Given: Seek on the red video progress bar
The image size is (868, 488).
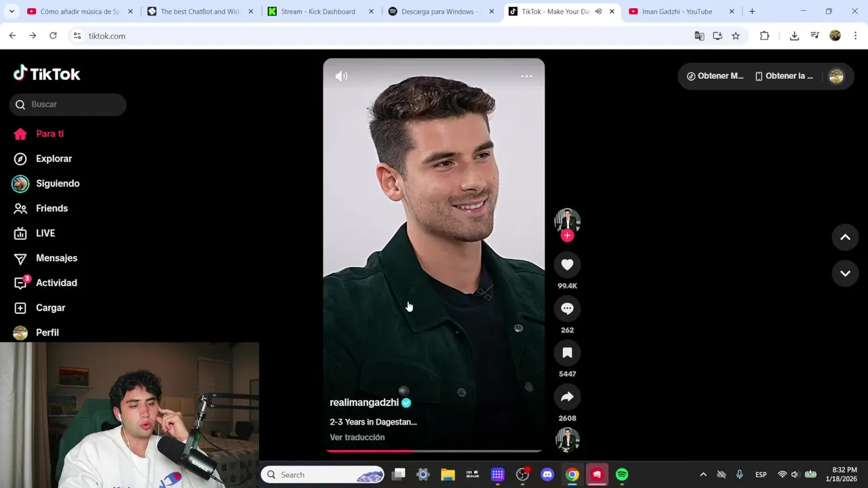Looking at the screenshot, I should [434, 451].
